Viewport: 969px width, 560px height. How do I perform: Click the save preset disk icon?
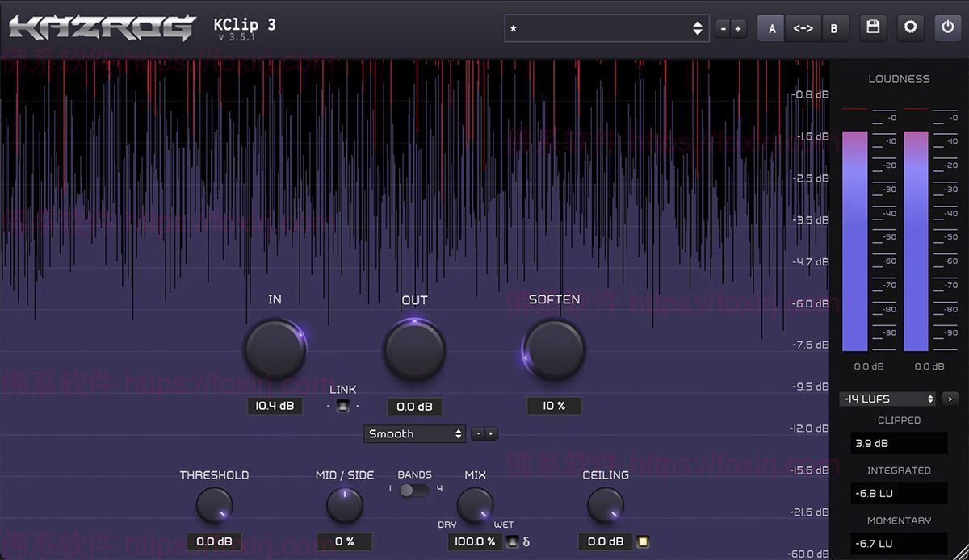[x=872, y=27]
